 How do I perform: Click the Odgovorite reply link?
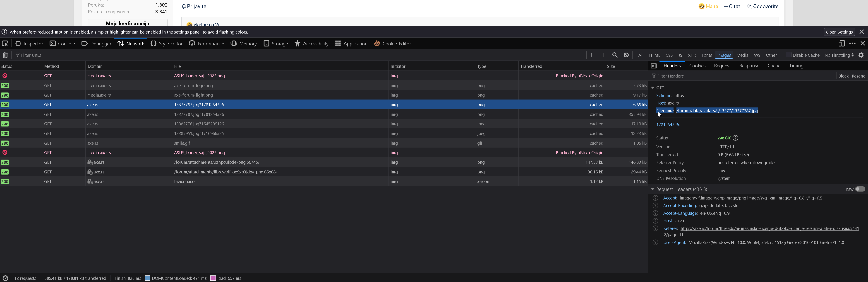[762, 6]
